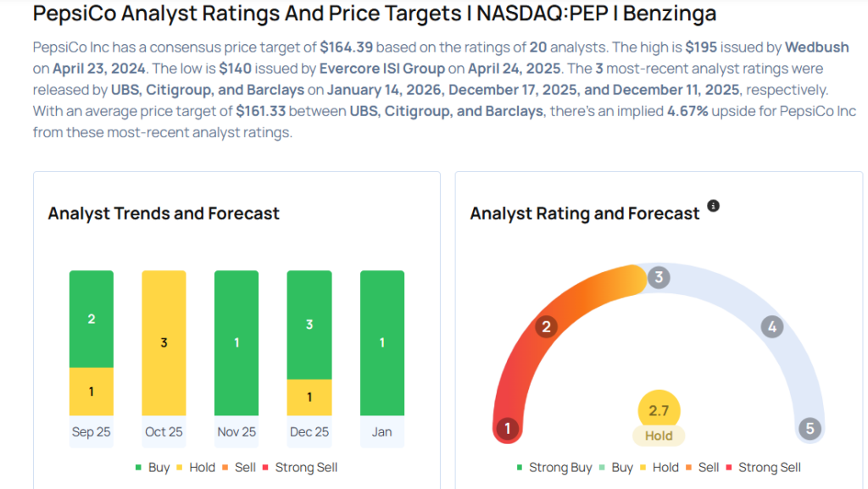Click gauge marker number 1
This screenshot has height=489, width=868.
(507, 428)
